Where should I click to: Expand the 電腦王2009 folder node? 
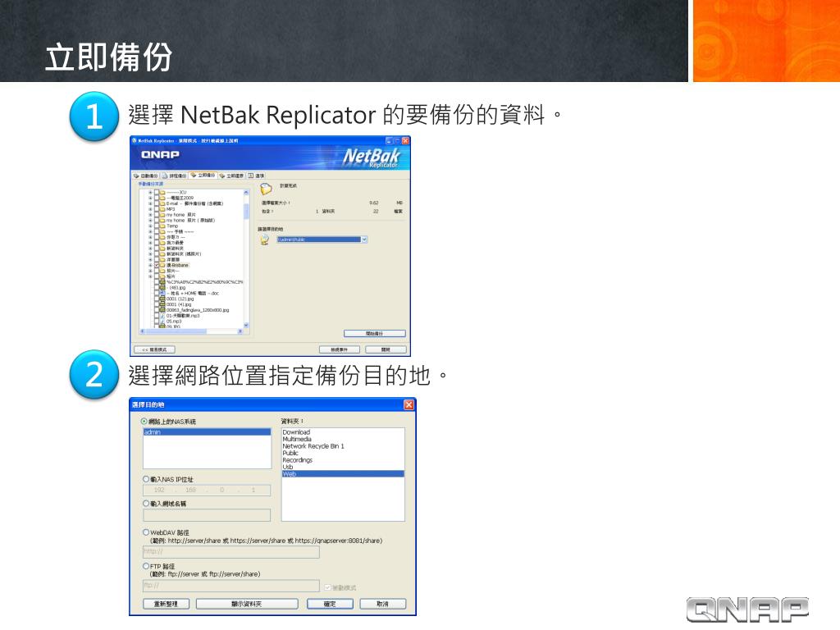(x=151, y=198)
